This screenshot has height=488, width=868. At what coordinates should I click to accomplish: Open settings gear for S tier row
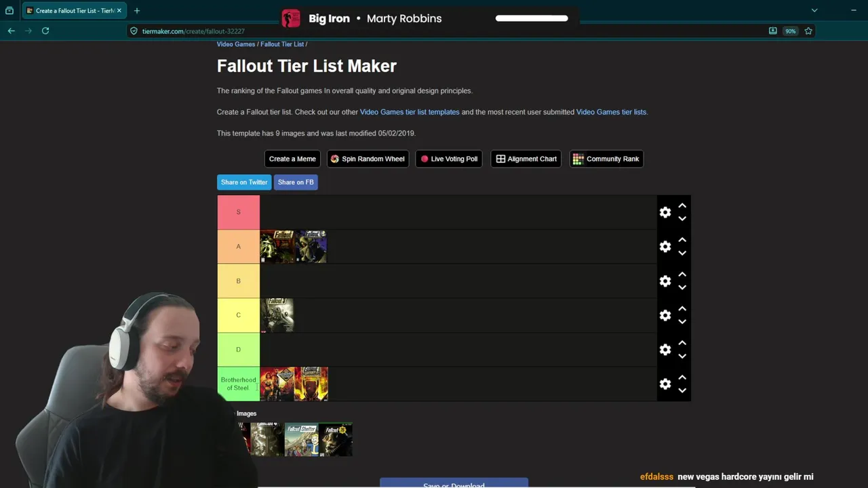pos(665,212)
